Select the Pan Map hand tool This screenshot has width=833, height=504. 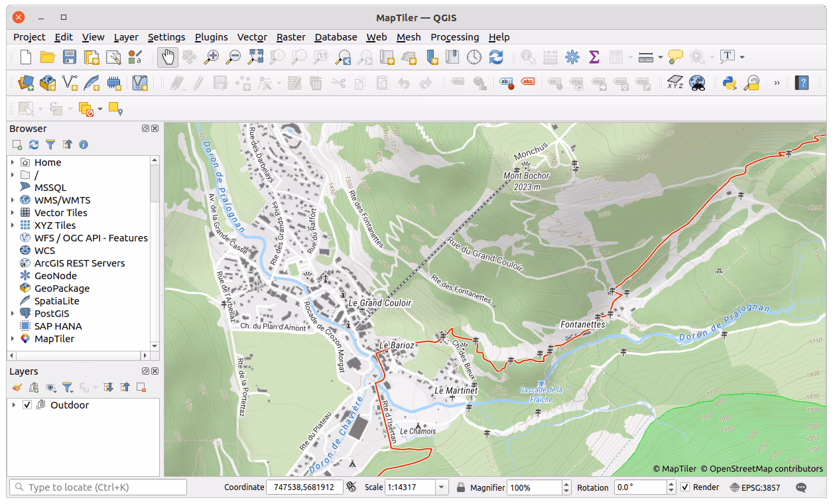pos(168,58)
